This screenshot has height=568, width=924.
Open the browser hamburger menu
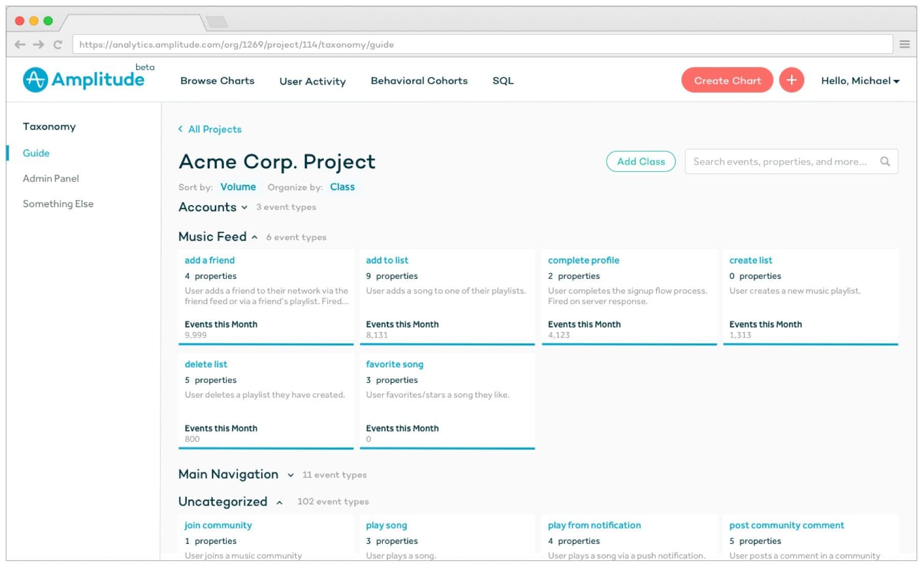(x=904, y=45)
